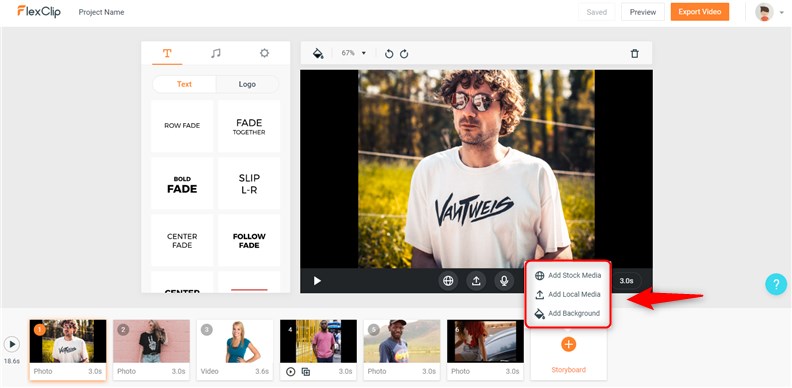Click the Preview button
This screenshot has width=792, height=388.
pos(643,12)
